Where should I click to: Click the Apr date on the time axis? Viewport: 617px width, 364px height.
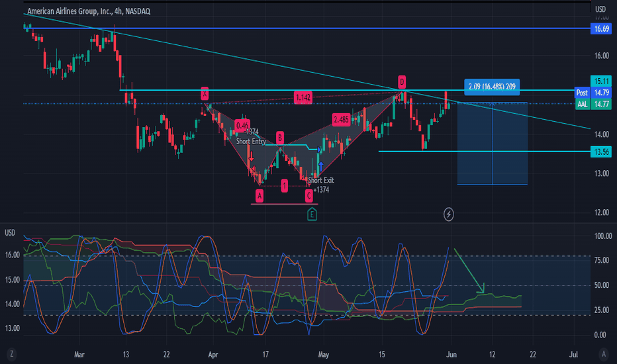click(213, 355)
